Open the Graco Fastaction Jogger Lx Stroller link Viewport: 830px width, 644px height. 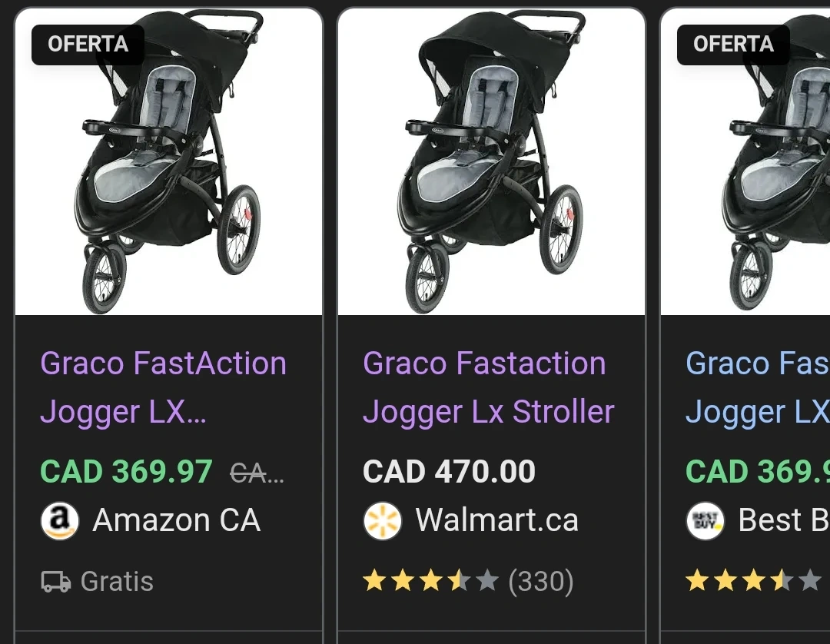pyautogui.click(x=488, y=387)
